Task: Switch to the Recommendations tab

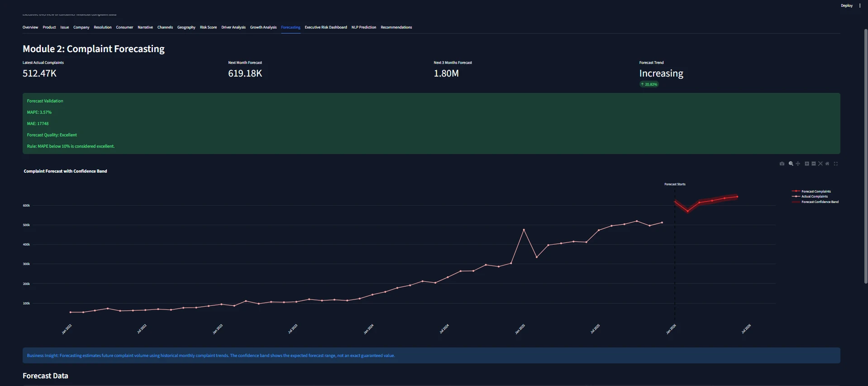Action: [396, 27]
